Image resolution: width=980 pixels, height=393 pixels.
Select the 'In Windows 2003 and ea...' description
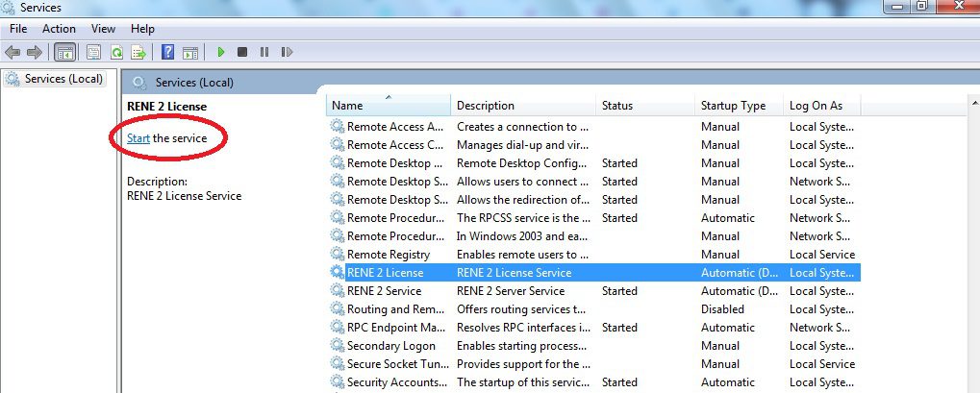521,236
